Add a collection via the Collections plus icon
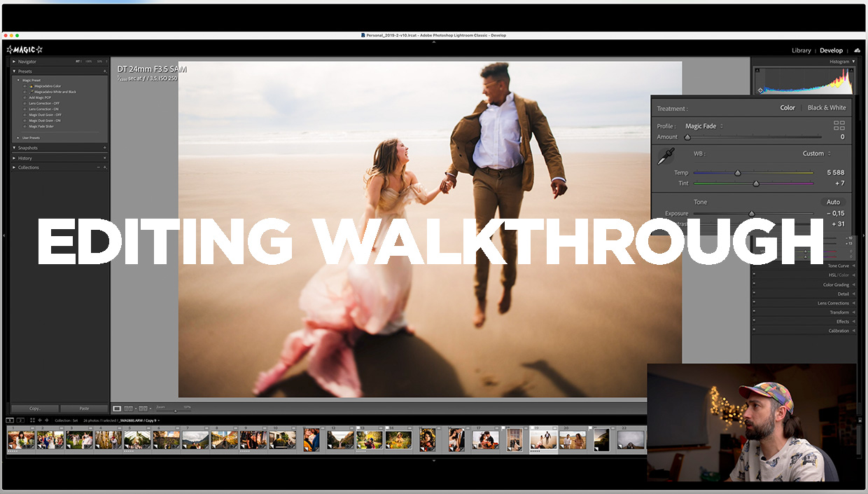Viewport: 868px width, 494px height. click(x=105, y=167)
